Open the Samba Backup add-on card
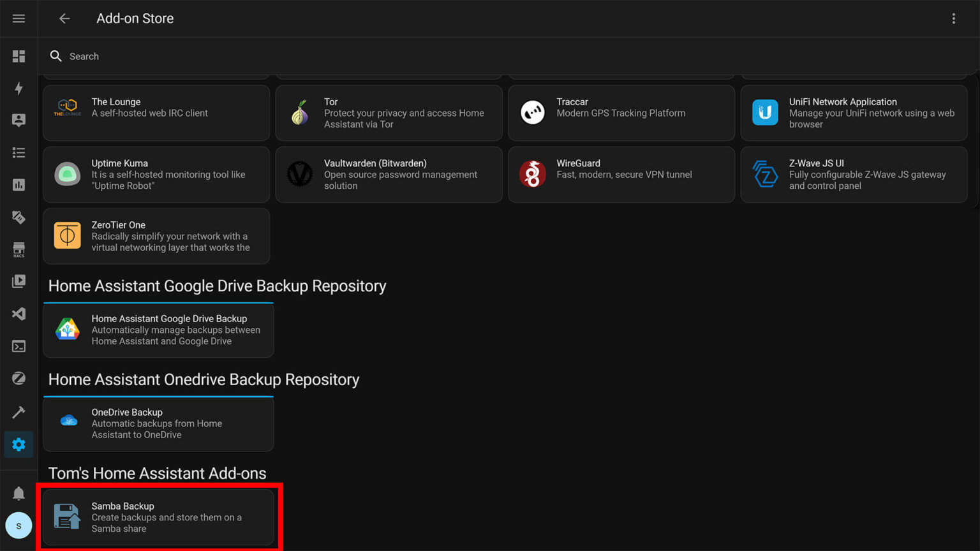 click(x=160, y=517)
